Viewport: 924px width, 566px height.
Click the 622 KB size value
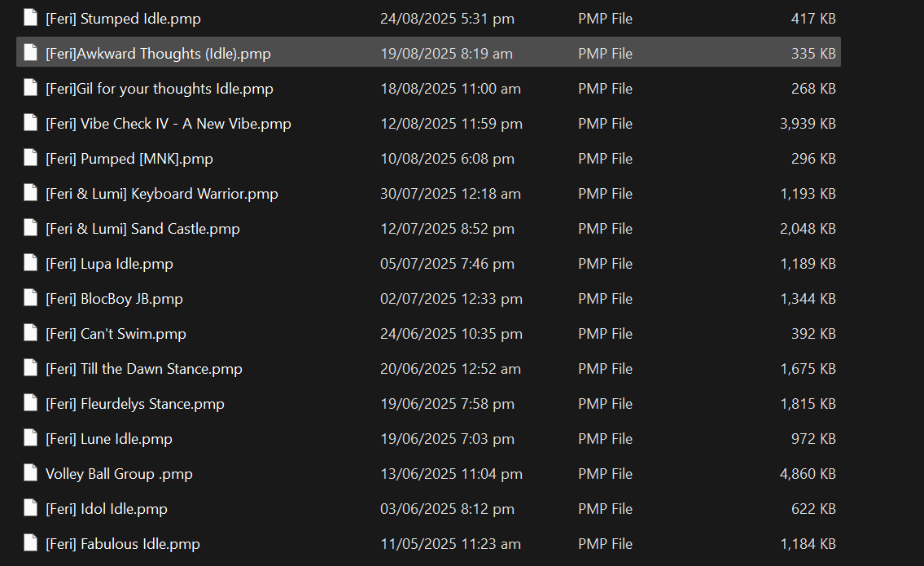point(813,509)
